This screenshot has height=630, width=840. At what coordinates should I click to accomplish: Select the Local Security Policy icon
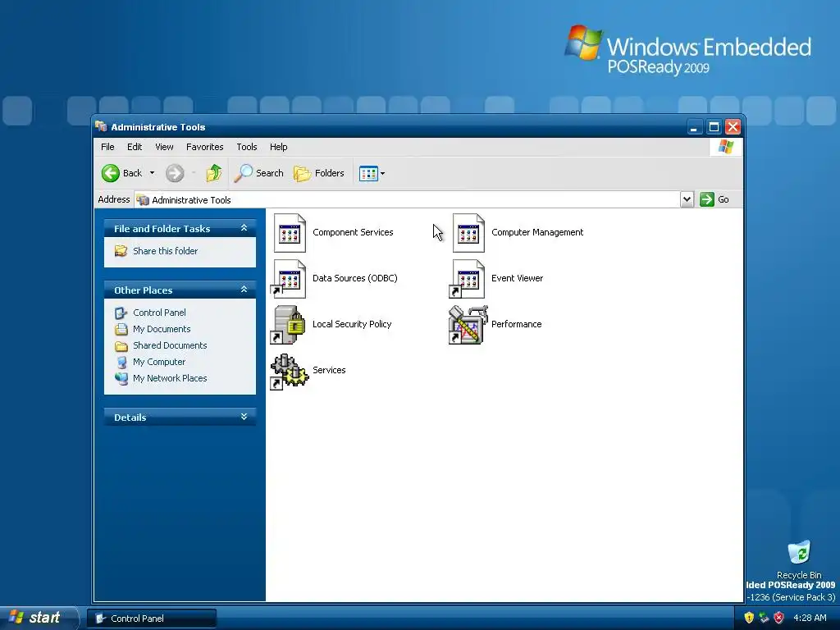(288, 325)
